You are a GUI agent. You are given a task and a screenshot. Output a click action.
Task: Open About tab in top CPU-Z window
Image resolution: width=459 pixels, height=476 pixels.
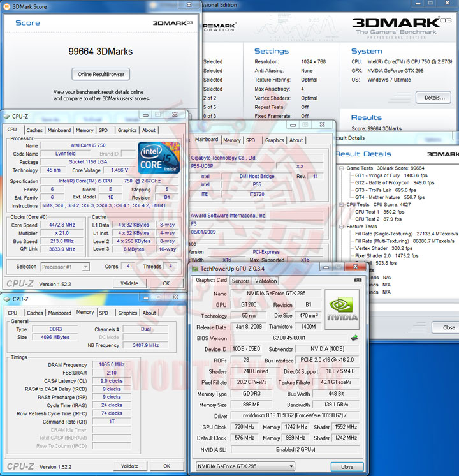click(149, 130)
